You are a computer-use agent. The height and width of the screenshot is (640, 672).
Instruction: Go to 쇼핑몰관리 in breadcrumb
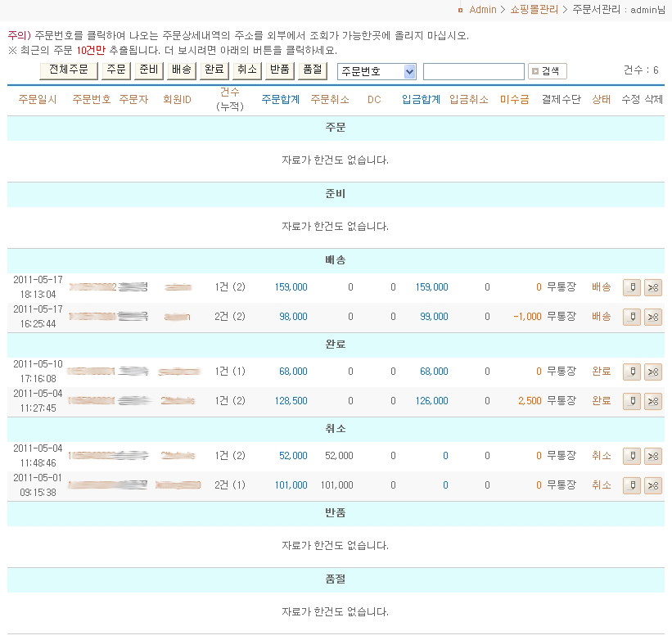point(534,10)
